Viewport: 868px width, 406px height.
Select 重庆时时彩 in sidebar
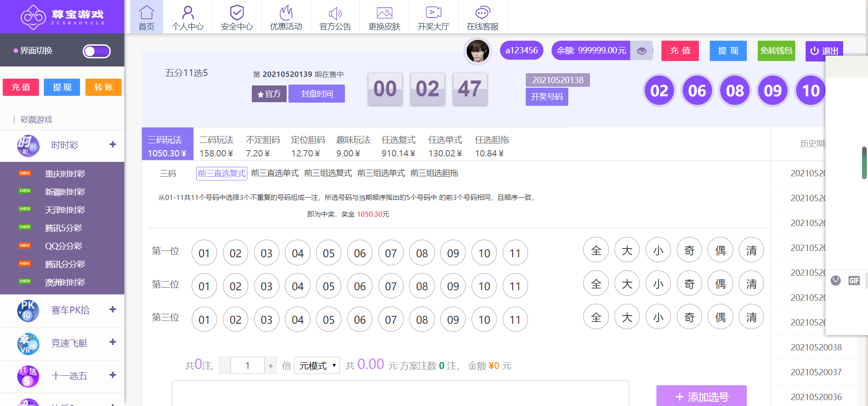(x=65, y=174)
